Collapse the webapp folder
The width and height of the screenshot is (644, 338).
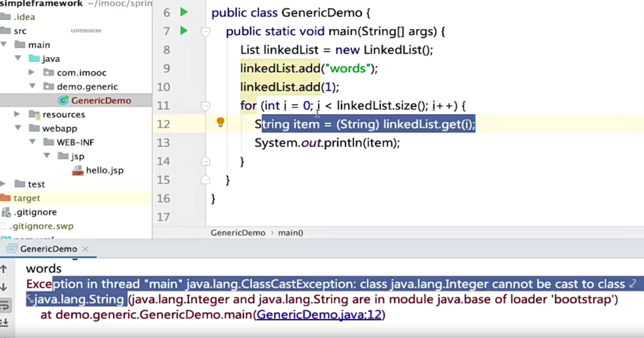18,128
